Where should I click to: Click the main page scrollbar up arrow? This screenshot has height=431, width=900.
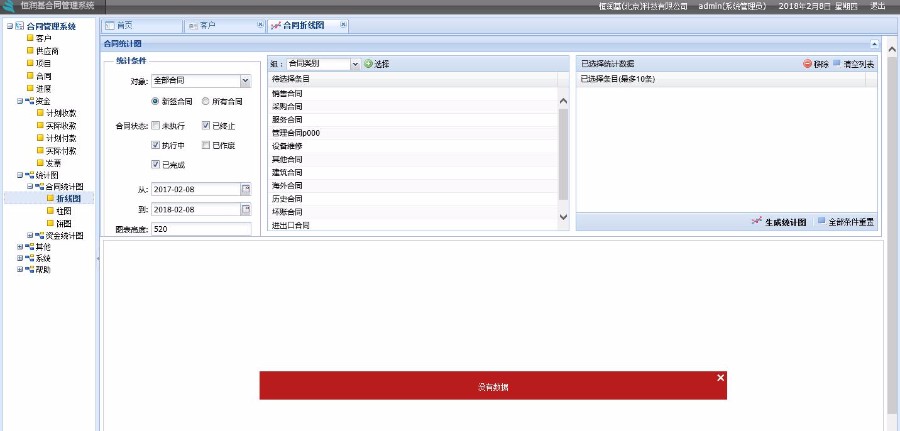click(892, 50)
